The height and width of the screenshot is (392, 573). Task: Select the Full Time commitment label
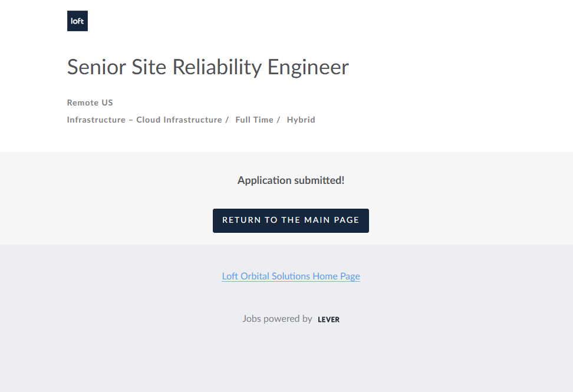click(x=254, y=120)
